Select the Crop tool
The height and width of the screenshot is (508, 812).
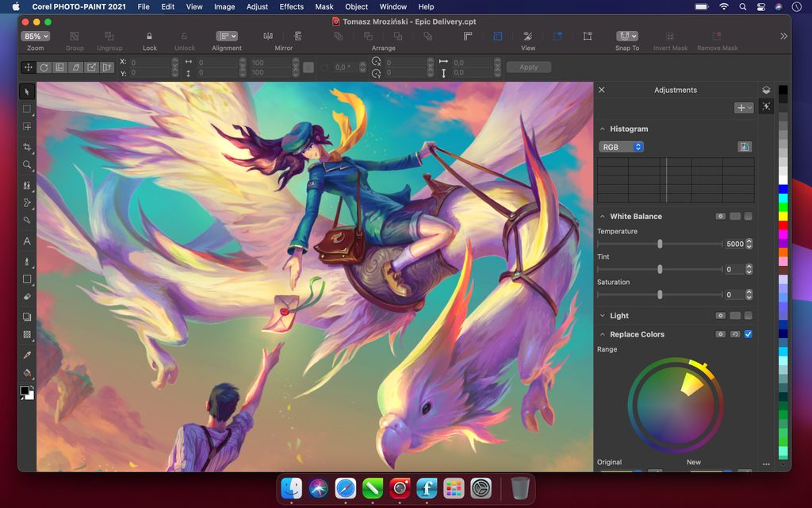point(26,147)
